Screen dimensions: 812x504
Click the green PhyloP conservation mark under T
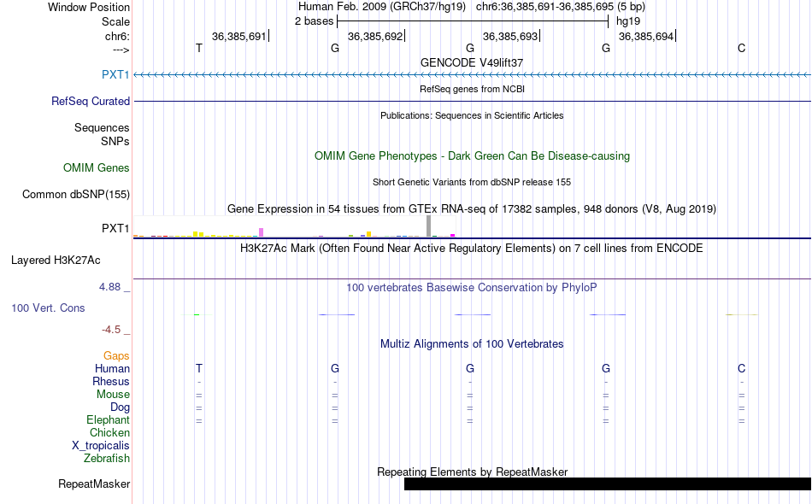click(x=197, y=314)
